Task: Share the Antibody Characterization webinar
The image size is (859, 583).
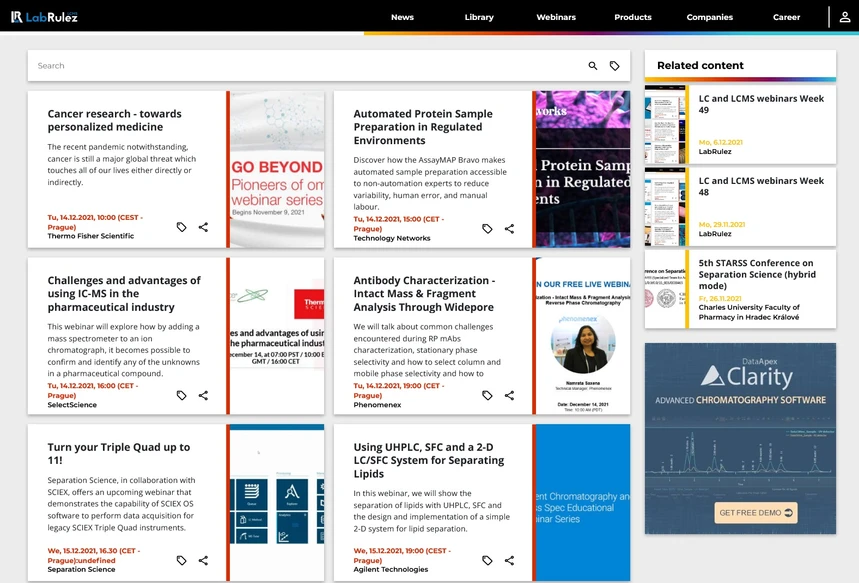Action: [509, 395]
